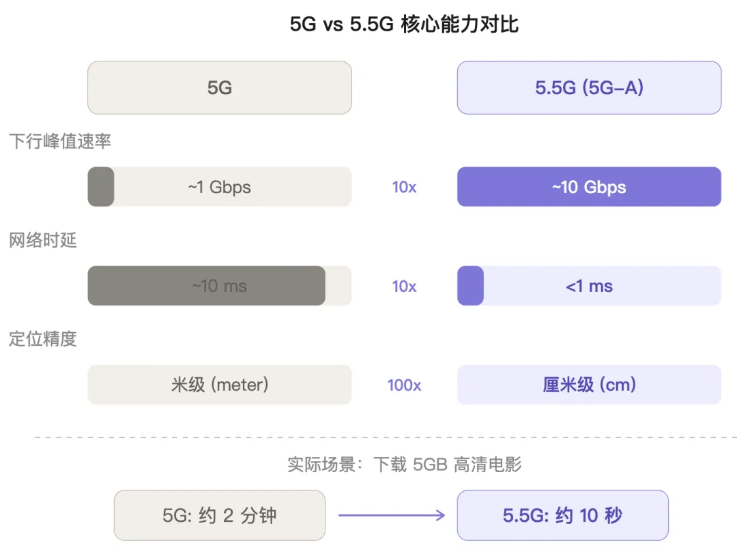
Task: Select the ~1 Gbps speed bar
Action: click(x=220, y=186)
